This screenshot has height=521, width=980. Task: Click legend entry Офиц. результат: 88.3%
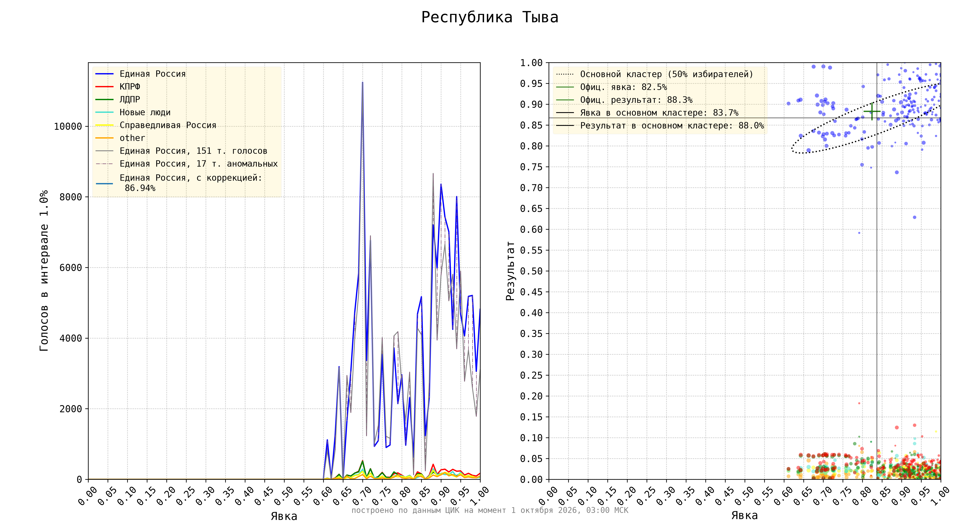[x=624, y=100]
